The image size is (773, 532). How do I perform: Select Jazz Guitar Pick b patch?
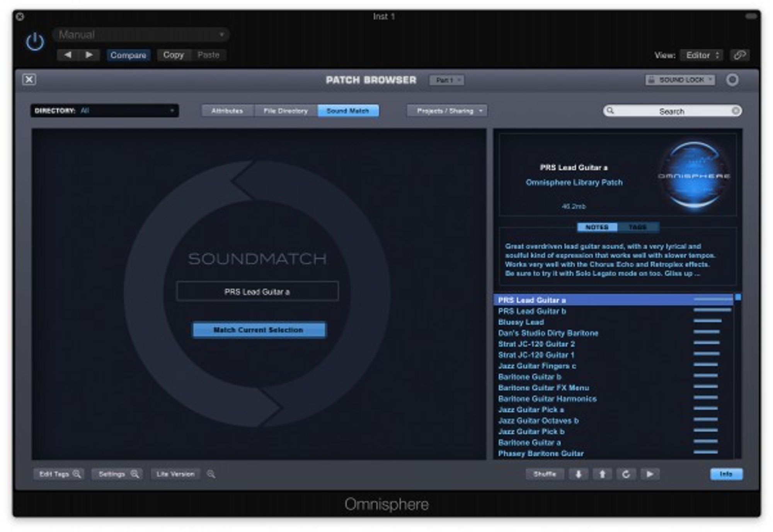pos(613,431)
